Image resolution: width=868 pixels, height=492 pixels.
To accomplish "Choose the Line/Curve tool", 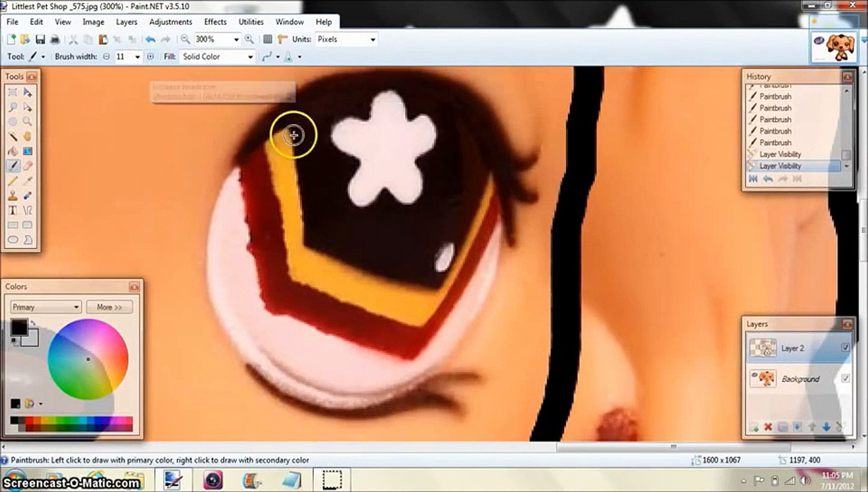I will pos(27,210).
